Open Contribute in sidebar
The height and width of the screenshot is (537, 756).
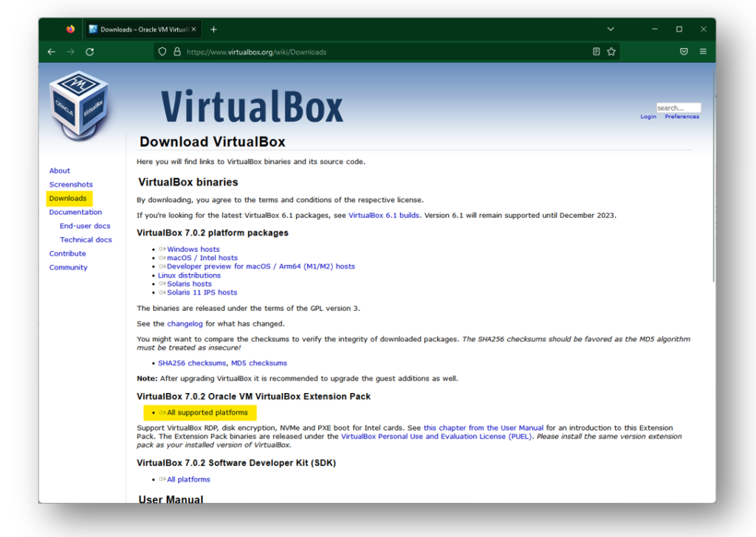click(67, 254)
